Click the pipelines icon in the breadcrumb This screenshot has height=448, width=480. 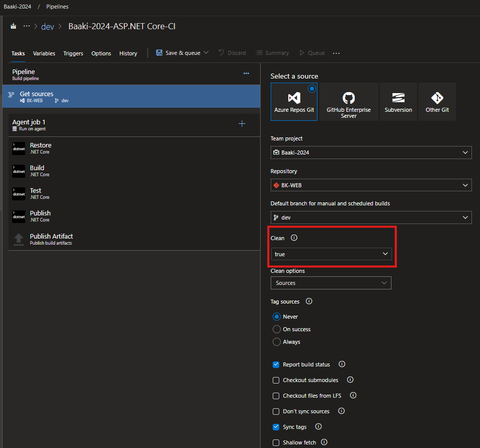coord(13,26)
